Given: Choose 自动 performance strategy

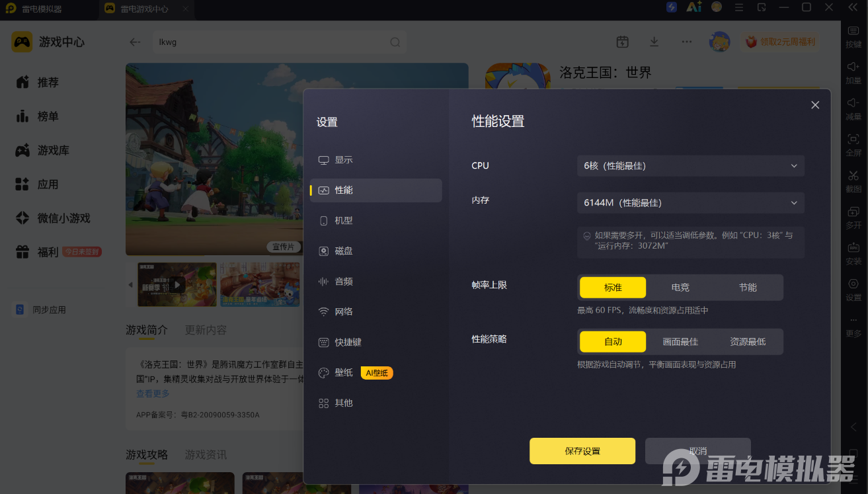Looking at the screenshot, I should click(x=613, y=342).
